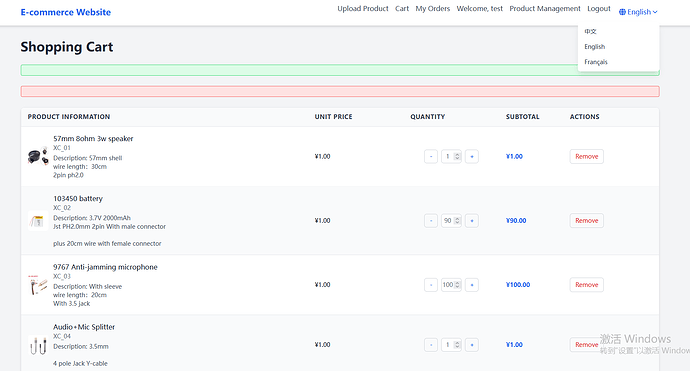Open Product Management page
This screenshot has width=690, height=371.
pos(545,8)
